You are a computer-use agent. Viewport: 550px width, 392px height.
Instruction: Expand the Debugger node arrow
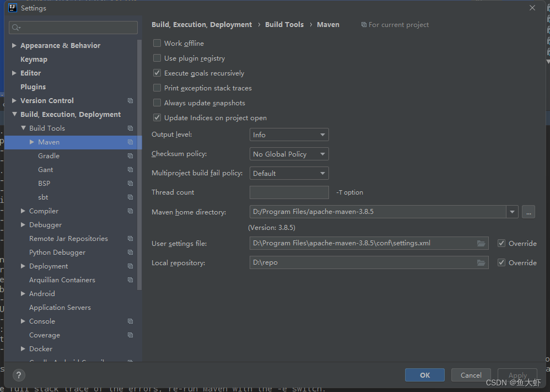click(x=23, y=224)
